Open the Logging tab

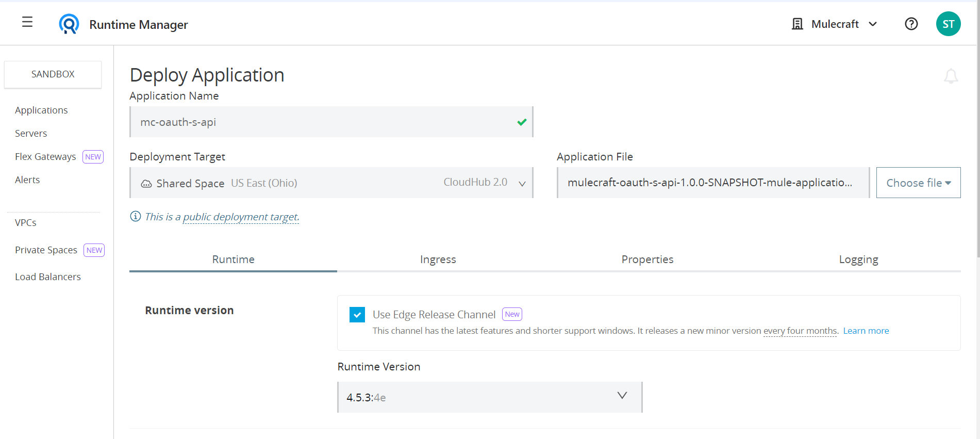[x=858, y=259]
